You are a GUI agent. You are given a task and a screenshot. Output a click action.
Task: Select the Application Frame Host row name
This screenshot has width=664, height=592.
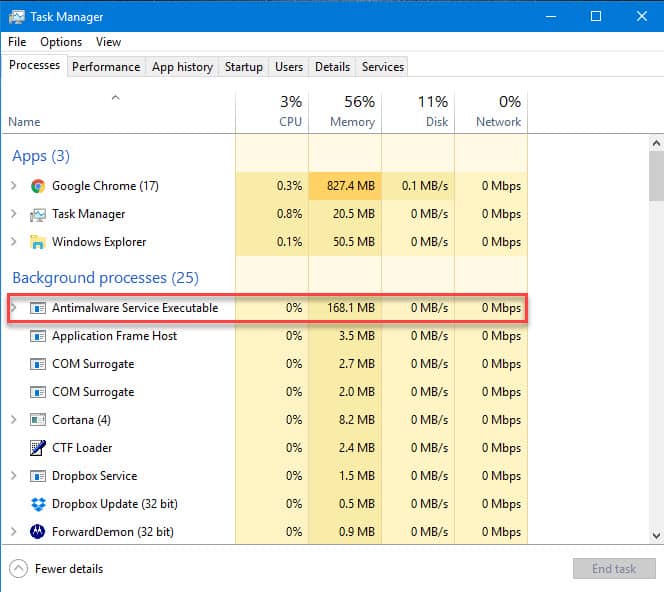(x=114, y=336)
